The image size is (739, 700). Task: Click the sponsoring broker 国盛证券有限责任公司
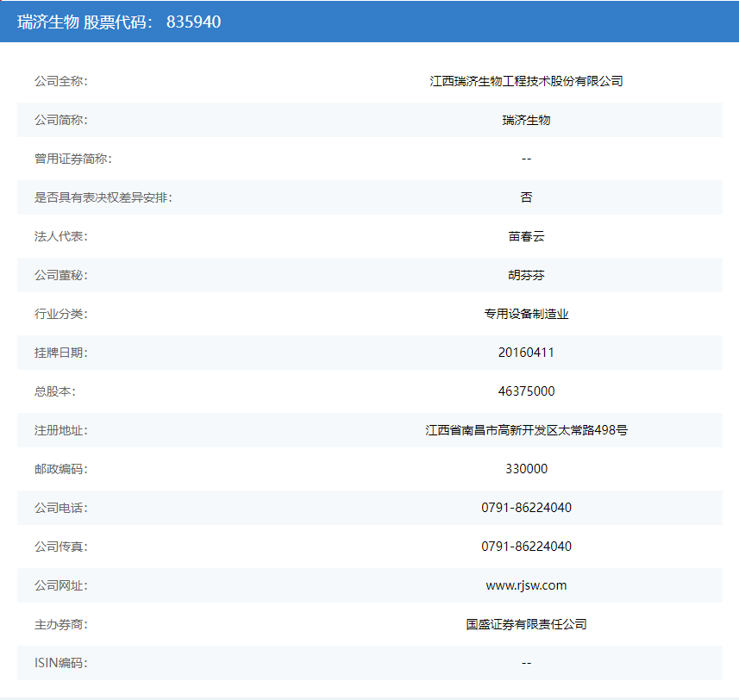coord(526,624)
